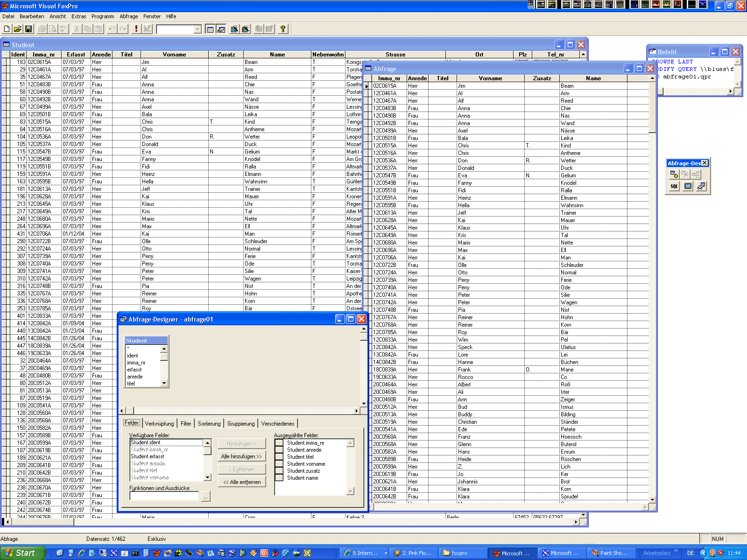Click the Redo toolbar icon
747x560 pixels.
123,29
